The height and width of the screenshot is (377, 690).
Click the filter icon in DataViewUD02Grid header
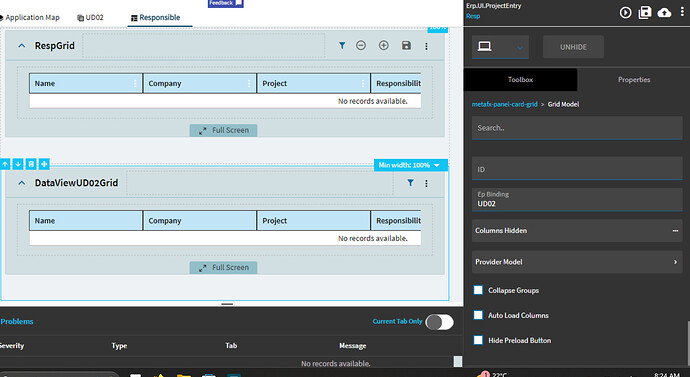(x=410, y=183)
